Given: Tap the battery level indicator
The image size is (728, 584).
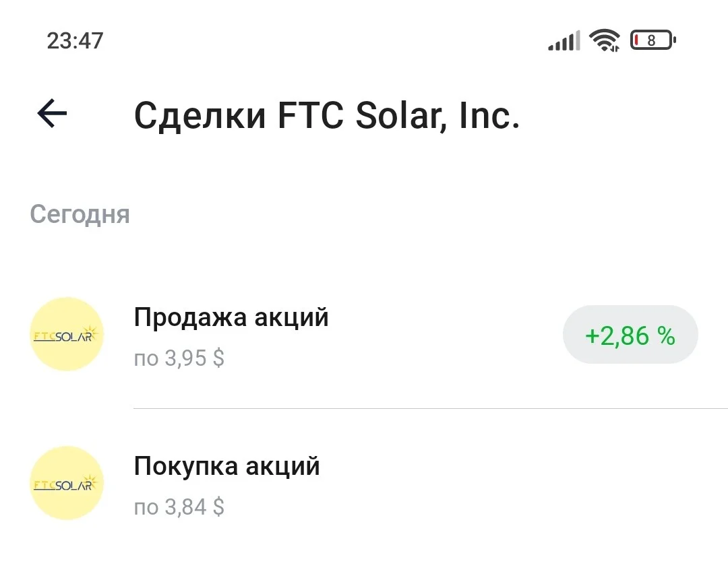Looking at the screenshot, I should pos(653,40).
